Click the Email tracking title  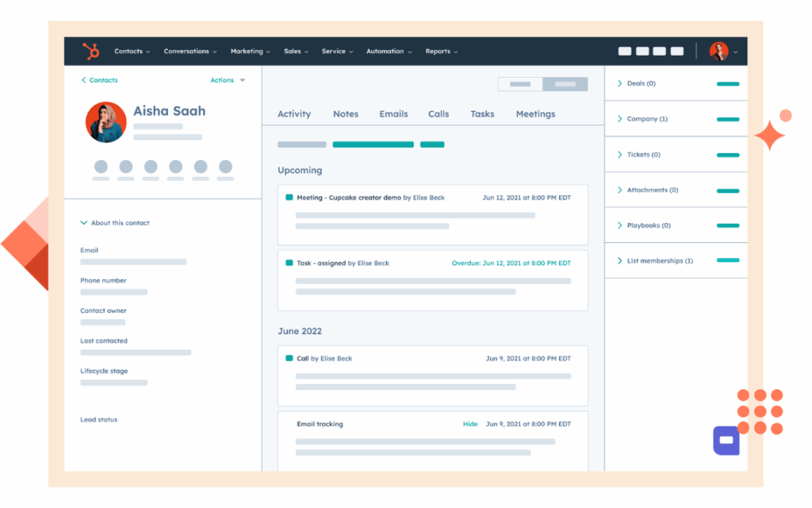click(x=320, y=424)
